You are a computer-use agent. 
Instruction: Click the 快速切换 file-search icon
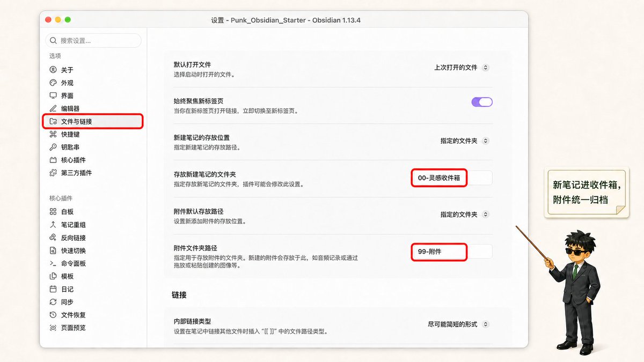(x=53, y=250)
